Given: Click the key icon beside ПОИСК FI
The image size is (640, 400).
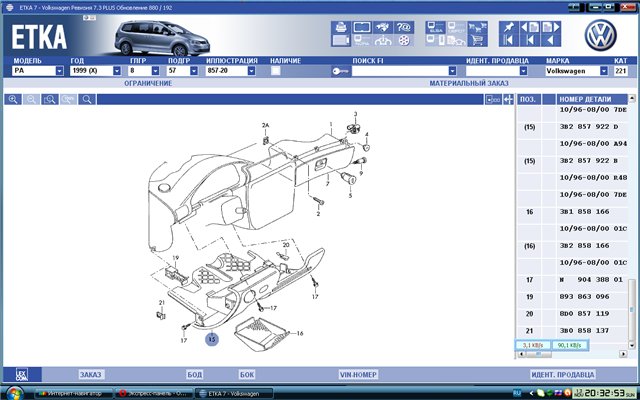Looking at the screenshot, I should coord(340,72).
